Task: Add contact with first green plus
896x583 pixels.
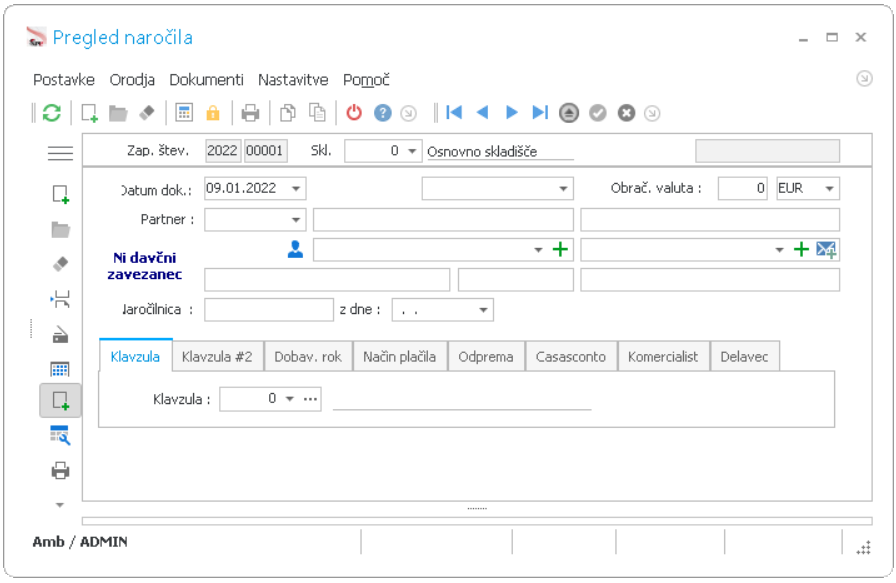Action: (x=561, y=249)
